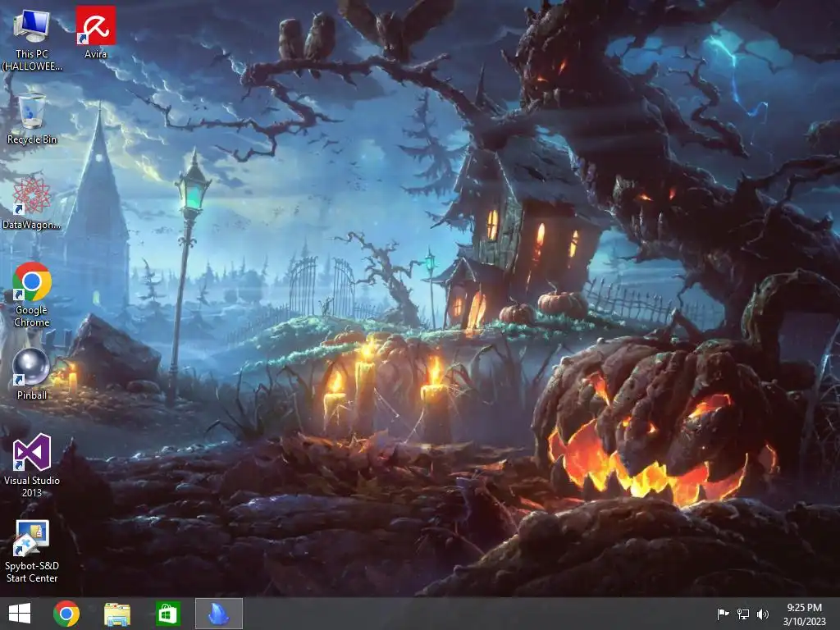840x630 pixels.
Task: Open the Action Center flag icon
Action: pos(723,614)
